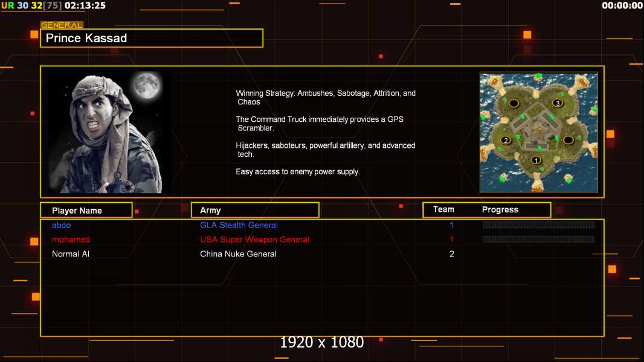Click China Nuke General army text
Image resolution: width=644 pixels, height=362 pixels.
pos(238,254)
